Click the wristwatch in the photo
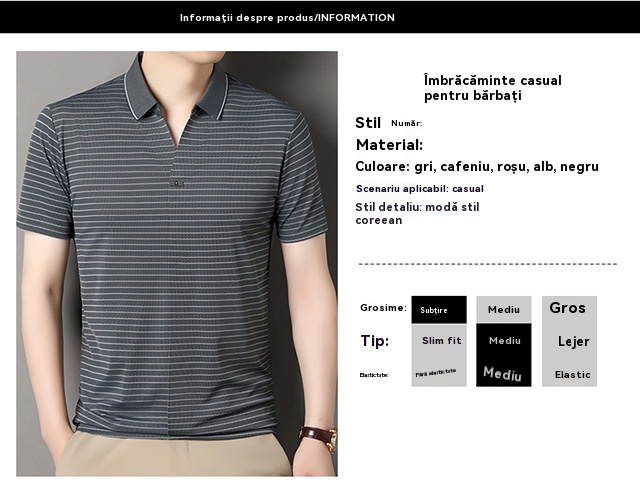 pos(319,435)
